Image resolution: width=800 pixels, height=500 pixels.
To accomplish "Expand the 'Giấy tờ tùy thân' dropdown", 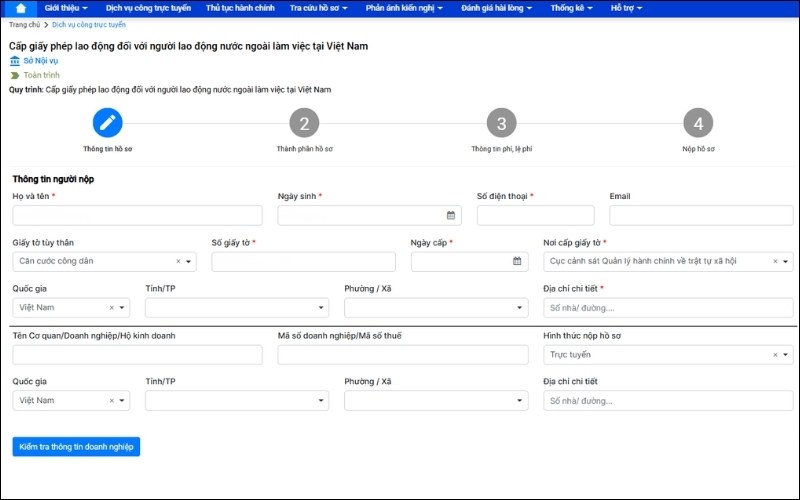I will (x=189, y=261).
